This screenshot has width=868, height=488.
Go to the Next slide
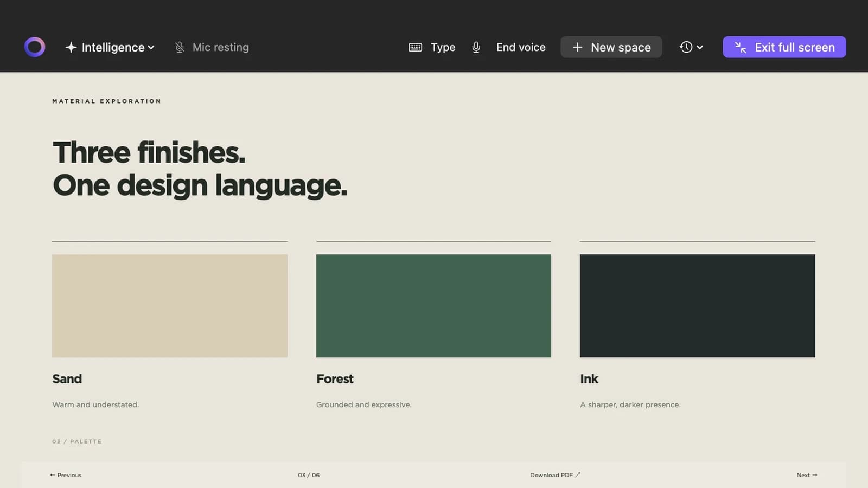[x=807, y=475]
